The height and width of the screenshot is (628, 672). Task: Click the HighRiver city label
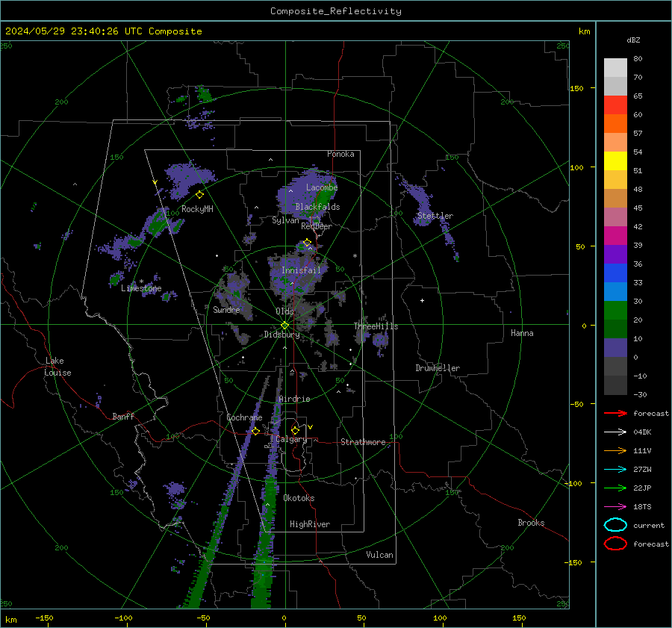click(x=310, y=524)
